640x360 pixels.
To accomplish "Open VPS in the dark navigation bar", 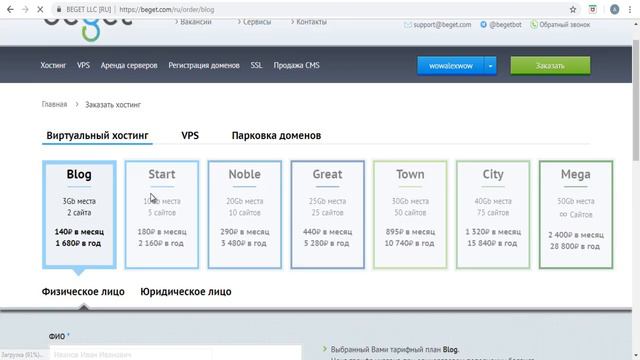I will point(83,65).
